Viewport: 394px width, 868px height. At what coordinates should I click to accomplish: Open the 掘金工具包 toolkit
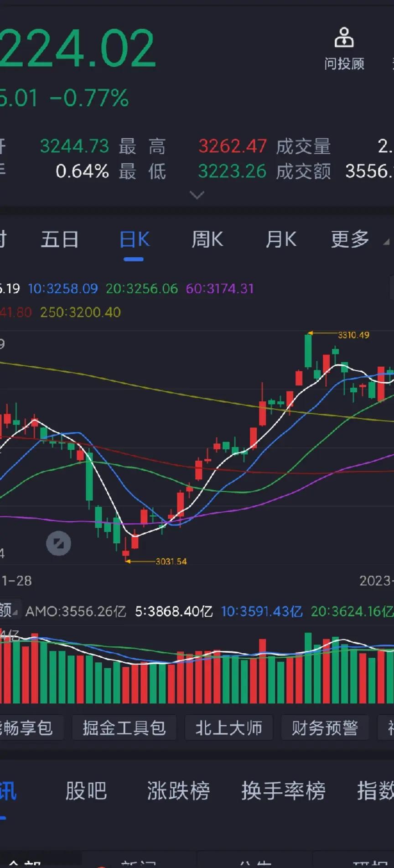[124, 728]
